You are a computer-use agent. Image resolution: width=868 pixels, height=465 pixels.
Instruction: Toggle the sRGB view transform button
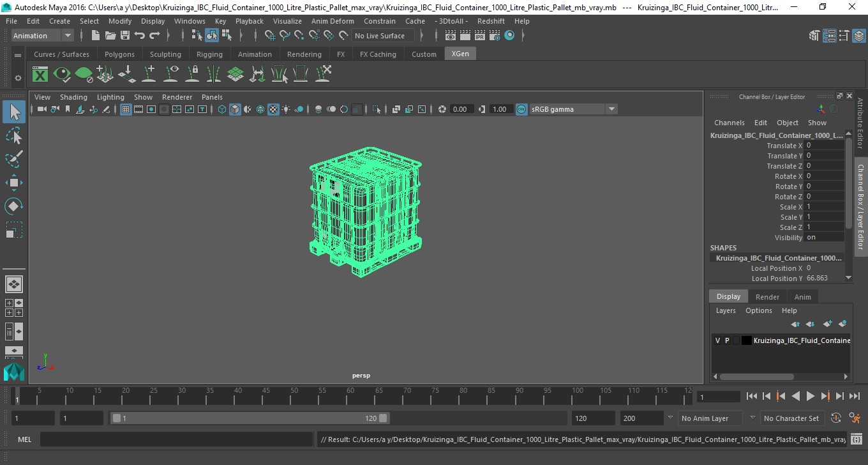click(521, 109)
